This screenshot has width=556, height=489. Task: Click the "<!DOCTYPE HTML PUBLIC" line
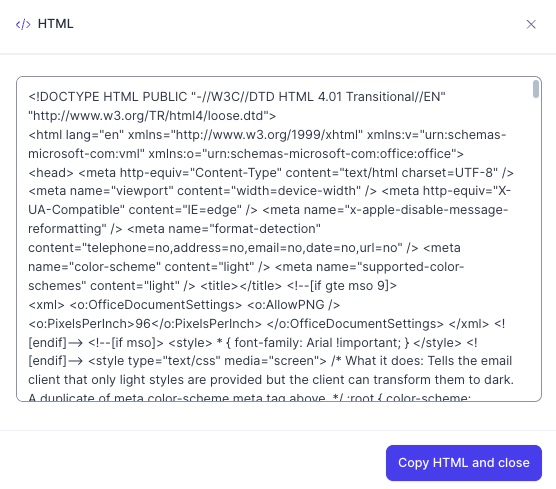pyautogui.click(x=237, y=97)
